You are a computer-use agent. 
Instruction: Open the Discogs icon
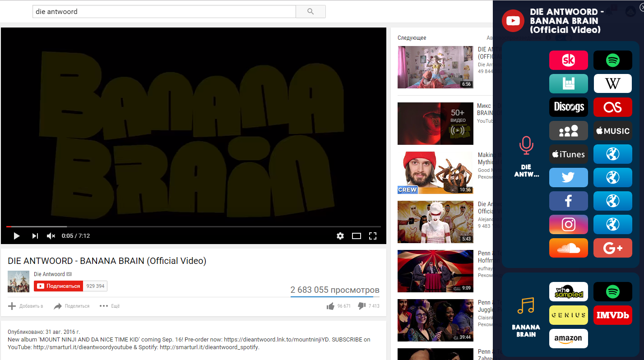coord(569,107)
